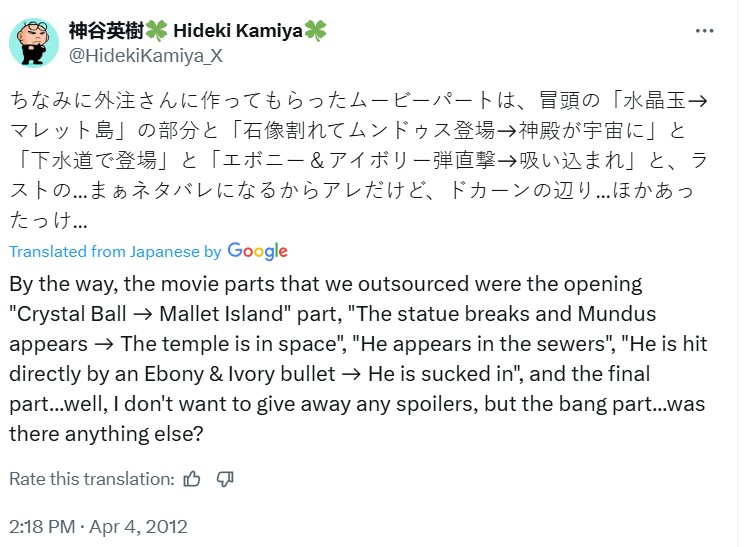The height and width of the screenshot is (547, 746).
Task: Click the "Rate this translation:" label
Action: pyautogui.click(x=91, y=479)
